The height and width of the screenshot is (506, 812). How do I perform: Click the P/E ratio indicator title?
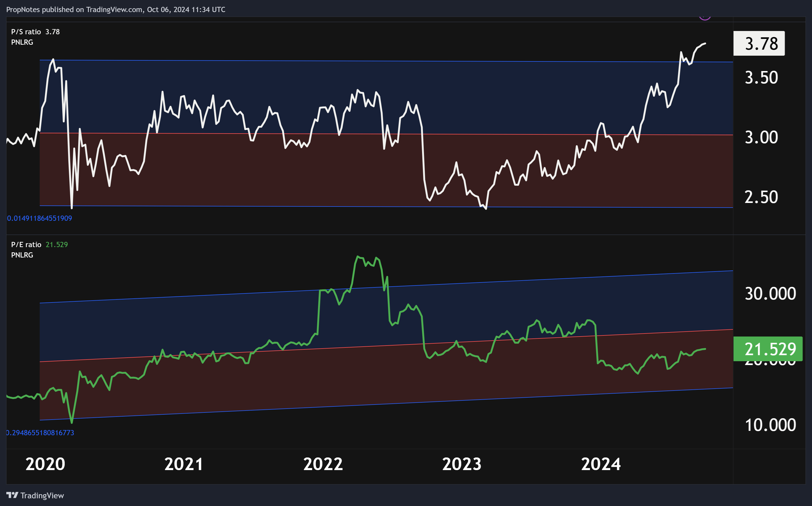(x=26, y=245)
